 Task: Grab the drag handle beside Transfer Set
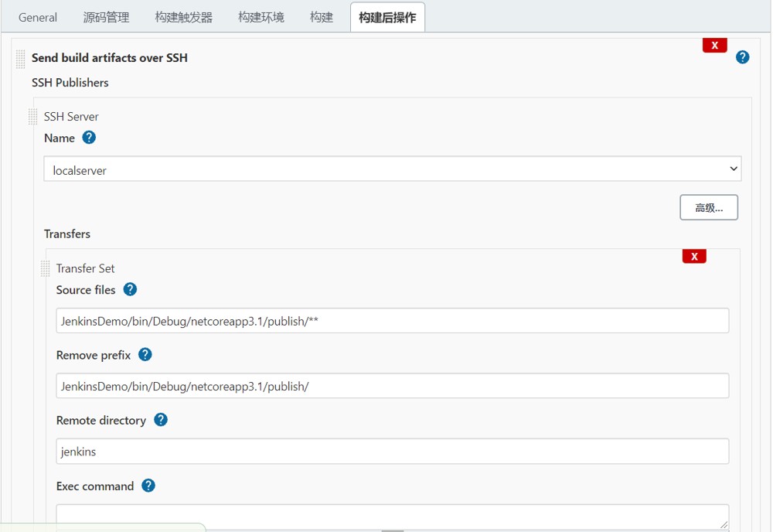coord(45,269)
